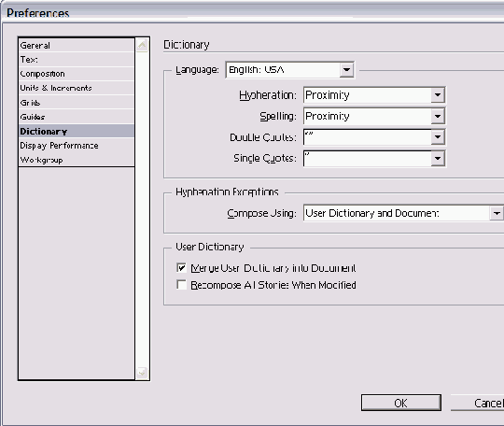
Task: Click scroll down arrow in category list
Action: [x=142, y=373]
